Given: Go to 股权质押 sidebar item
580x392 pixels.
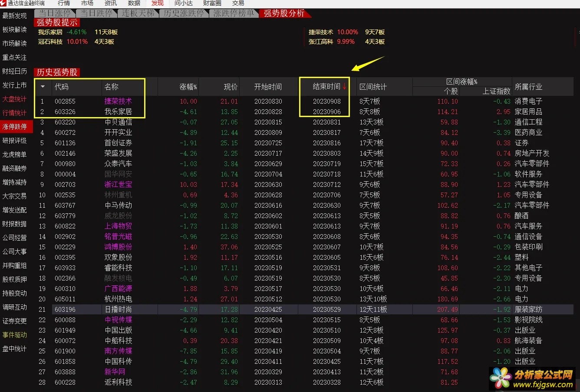Looking at the screenshot, I should (14, 279).
